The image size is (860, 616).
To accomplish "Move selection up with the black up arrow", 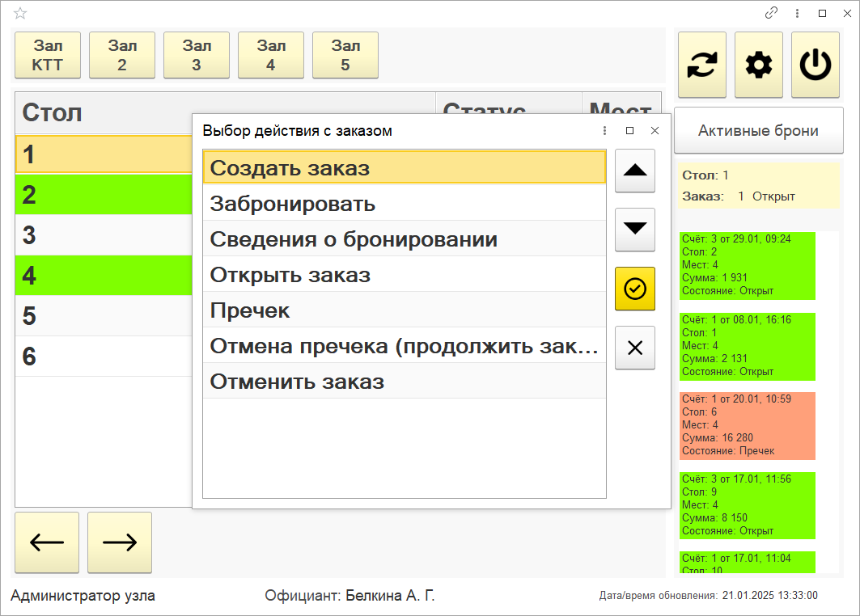I will click(635, 171).
